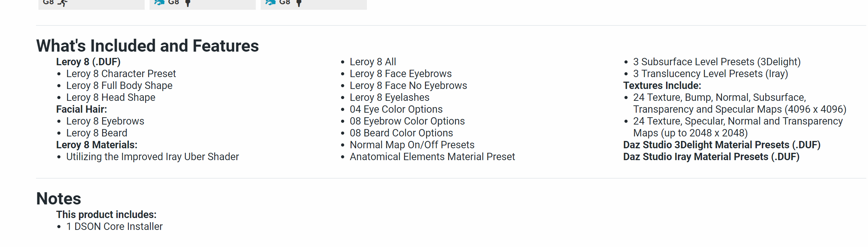Click the blue face icon in middle card
The width and height of the screenshot is (868, 247).
tap(160, 2)
